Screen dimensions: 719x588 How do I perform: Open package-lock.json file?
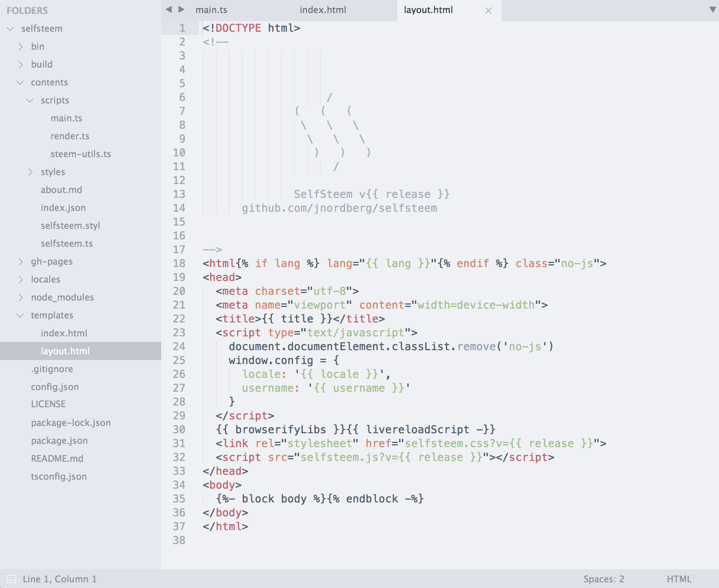pyautogui.click(x=71, y=423)
